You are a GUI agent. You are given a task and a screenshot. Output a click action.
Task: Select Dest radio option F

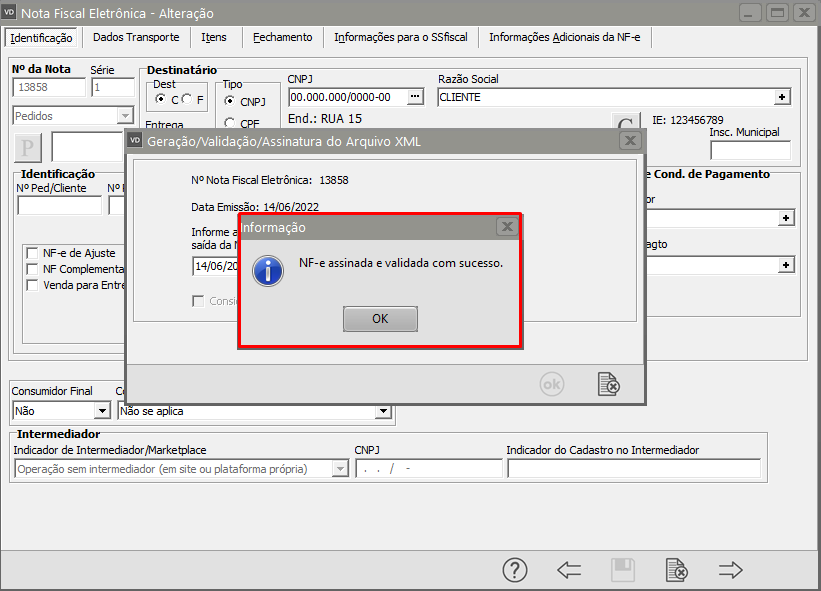point(187,99)
